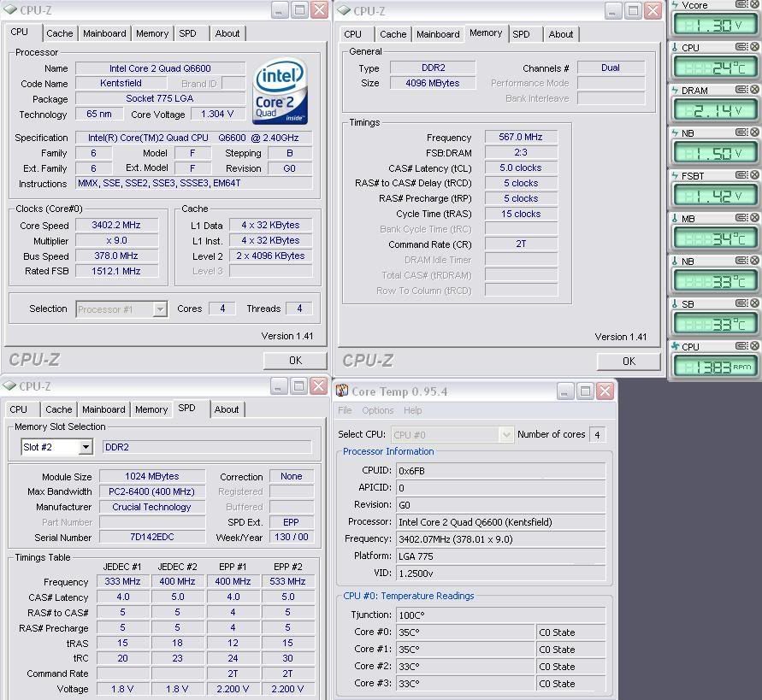Click the Intel Core 2 Quad logo
The height and width of the screenshot is (700, 762).
pos(280,91)
